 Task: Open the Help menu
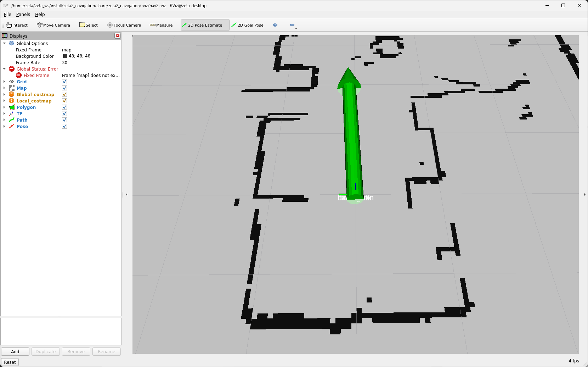(40, 15)
